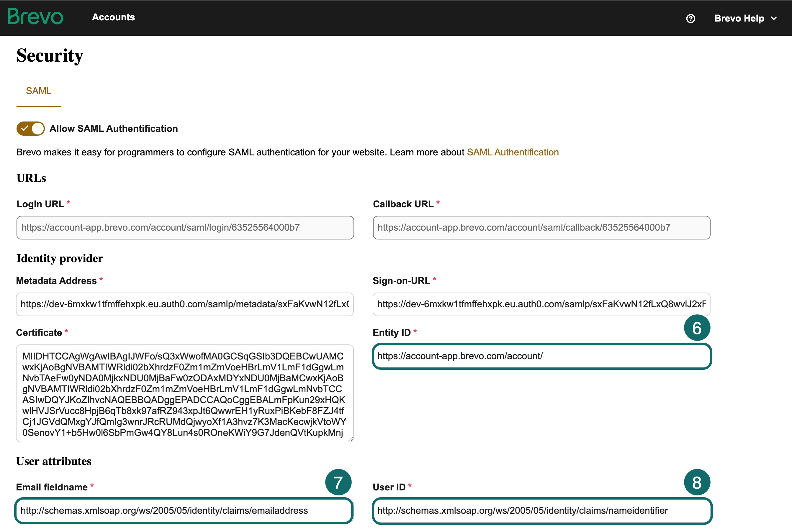Click inside the Certificate text area

click(x=185, y=394)
